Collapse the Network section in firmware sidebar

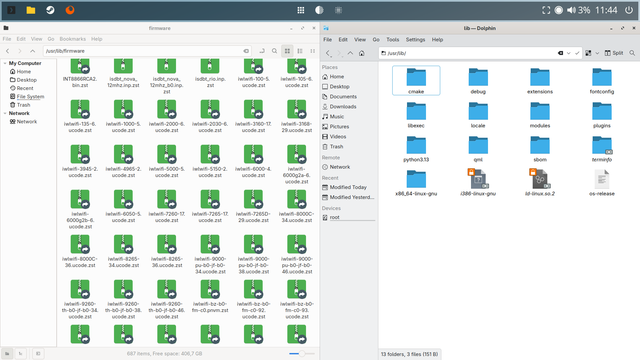[x=5, y=113]
